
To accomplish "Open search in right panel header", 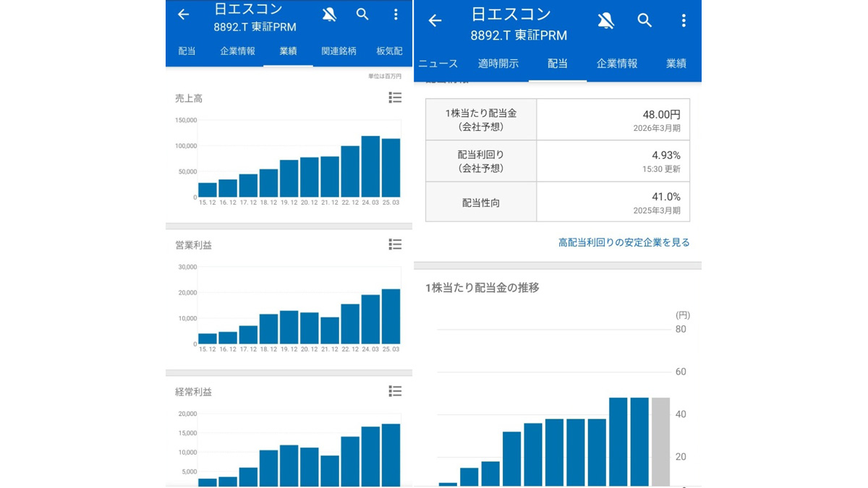I will [x=644, y=21].
